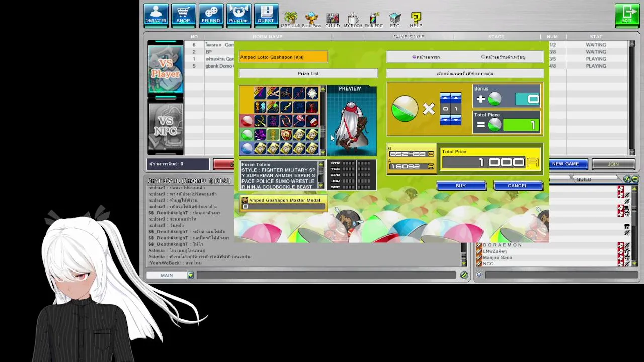The width and height of the screenshot is (644, 362).
Task: Open Skin Edit spray can icon
Action: click(374, 19)
